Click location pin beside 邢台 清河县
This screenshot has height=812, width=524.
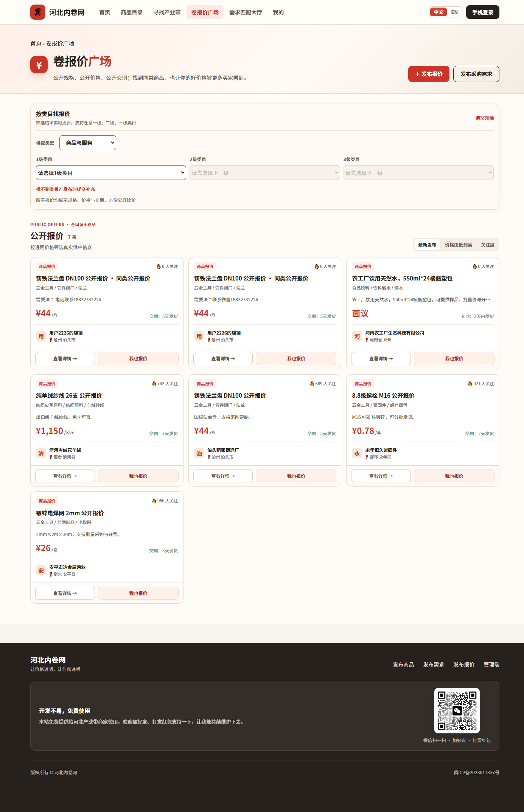point(51,457)
